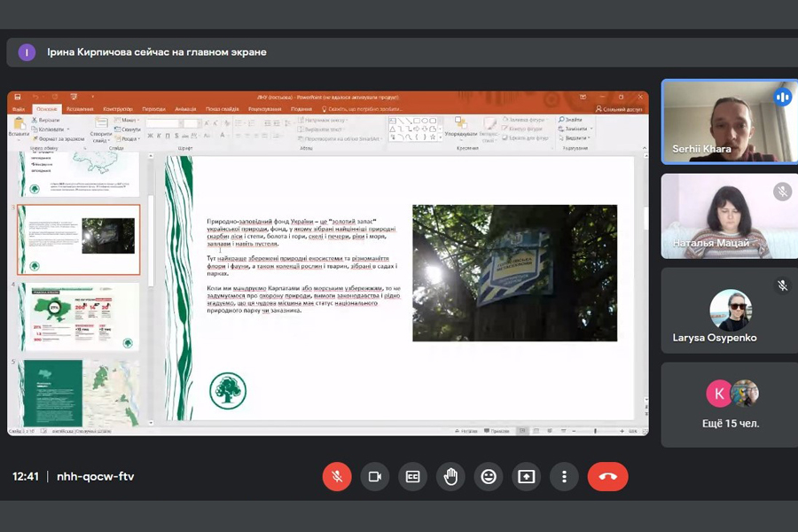Click the zoom slider in PowerPoint status bar
798x532 pixels.
pos(594,431)
